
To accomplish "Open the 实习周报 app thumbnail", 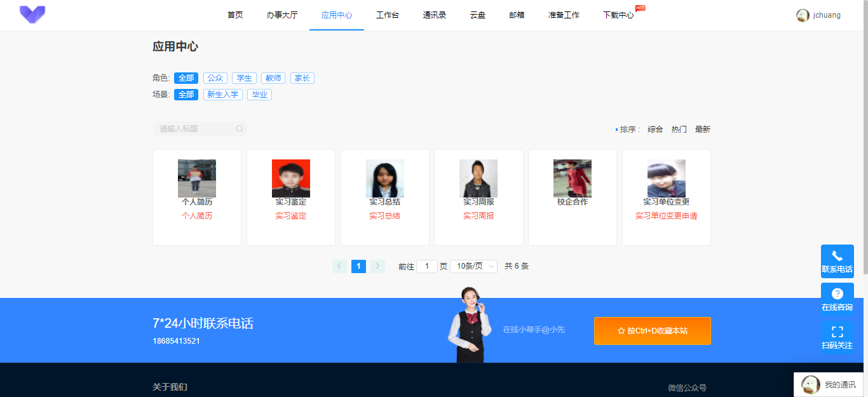I will click(478, 178).
